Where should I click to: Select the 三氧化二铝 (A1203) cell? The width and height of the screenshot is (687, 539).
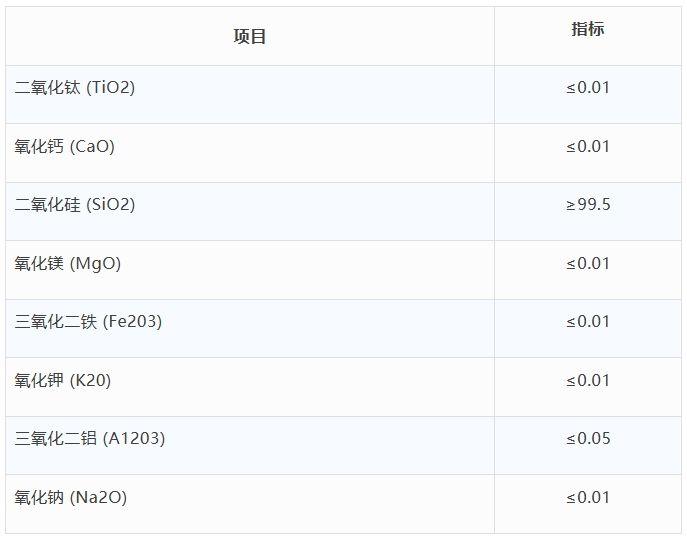tap(250, 446)
